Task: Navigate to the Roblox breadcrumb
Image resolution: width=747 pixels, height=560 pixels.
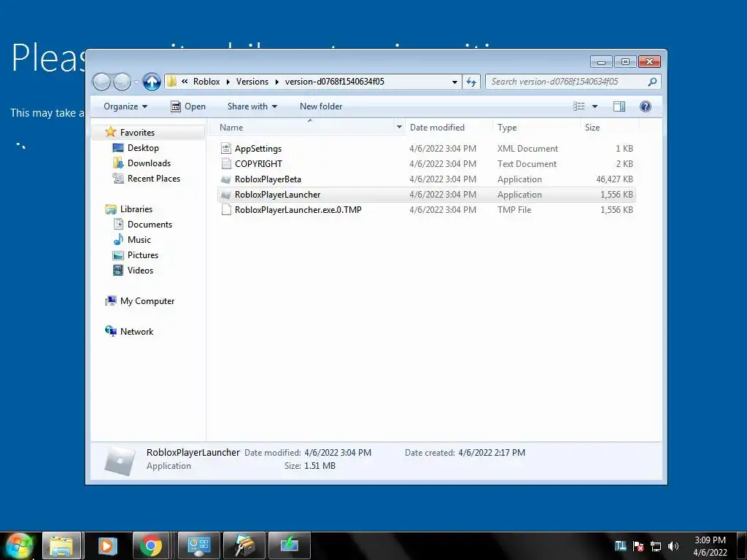Action: (x=206, y=82)
